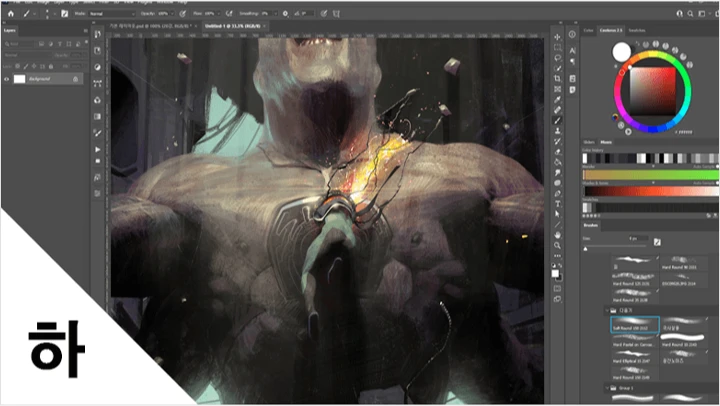
Task: Go to the Home screen icon
Action: coord(11,14)
